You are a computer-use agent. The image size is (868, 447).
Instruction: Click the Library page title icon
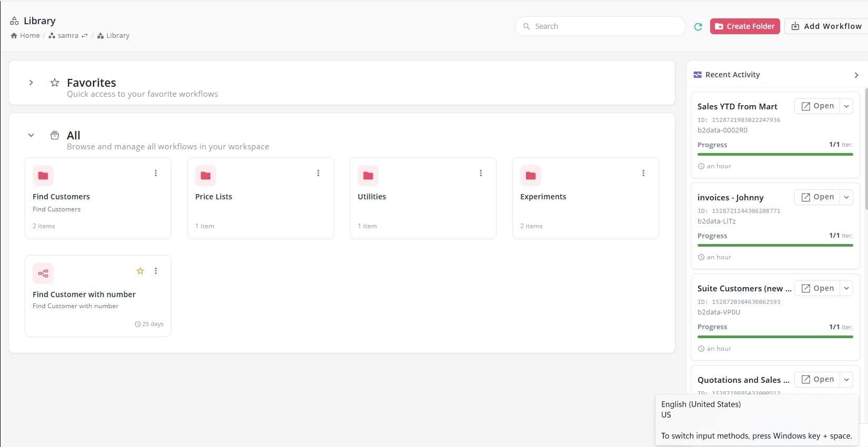pos(15,21)
